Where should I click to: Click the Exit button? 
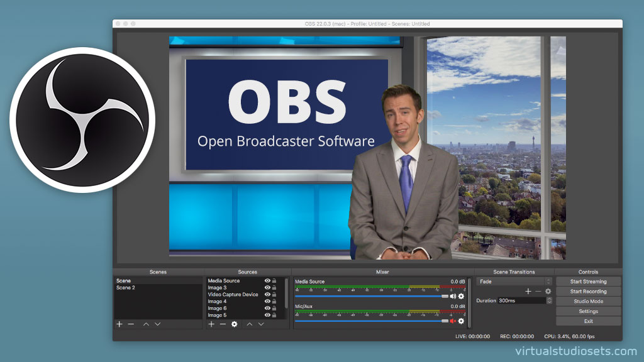click(x=588, y=321)
